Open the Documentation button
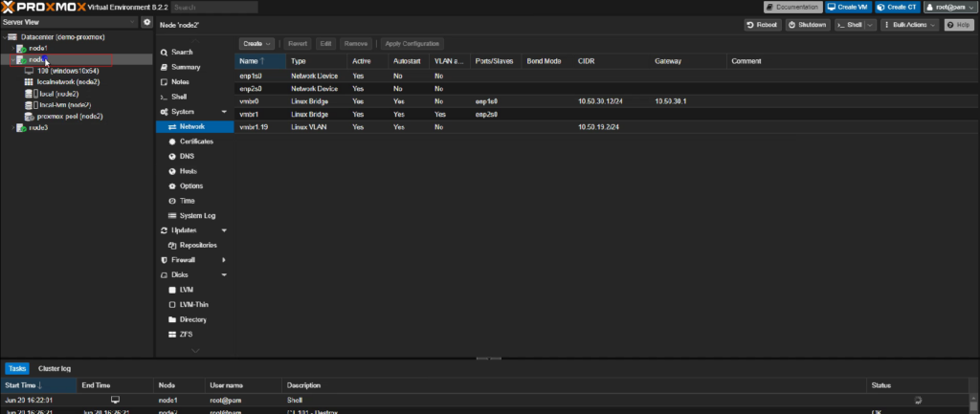Viewport: 980px width, 414px height. coord(792,7)
